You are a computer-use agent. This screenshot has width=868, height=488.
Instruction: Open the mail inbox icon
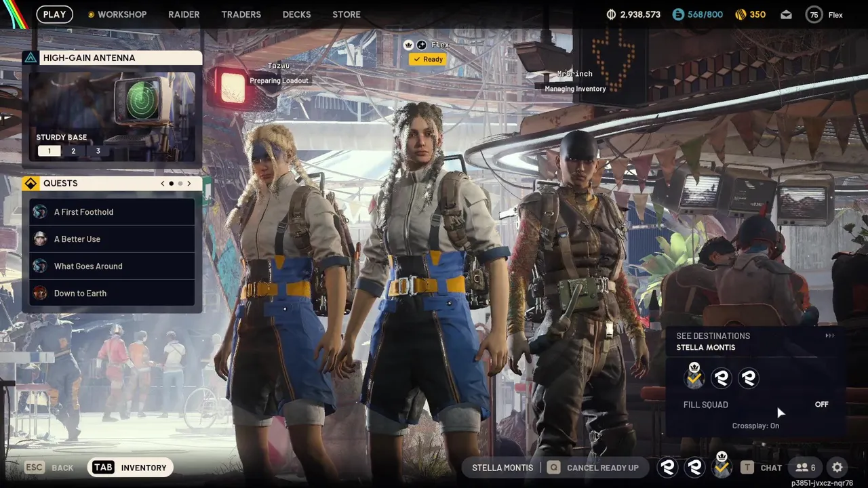point(786,14)
